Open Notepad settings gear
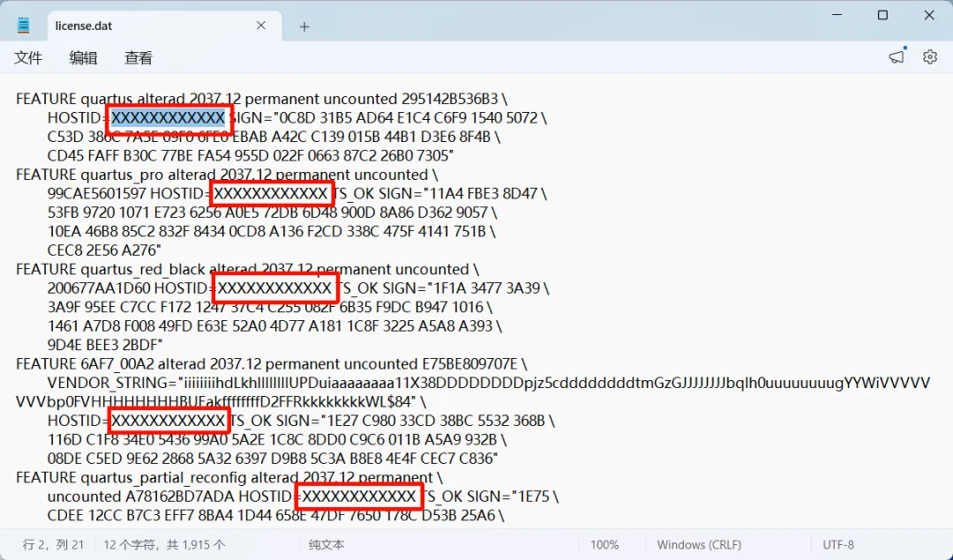This screenshot has width=953, height=560. coord(930,57)
